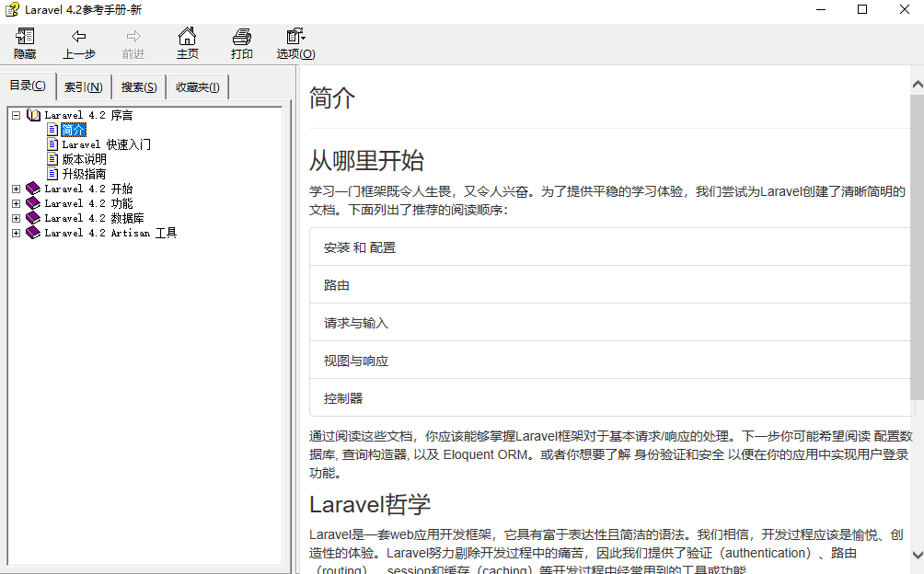
Task: Click the book icon beside Laravel 4.2 数据库
Action: (32, 218)
